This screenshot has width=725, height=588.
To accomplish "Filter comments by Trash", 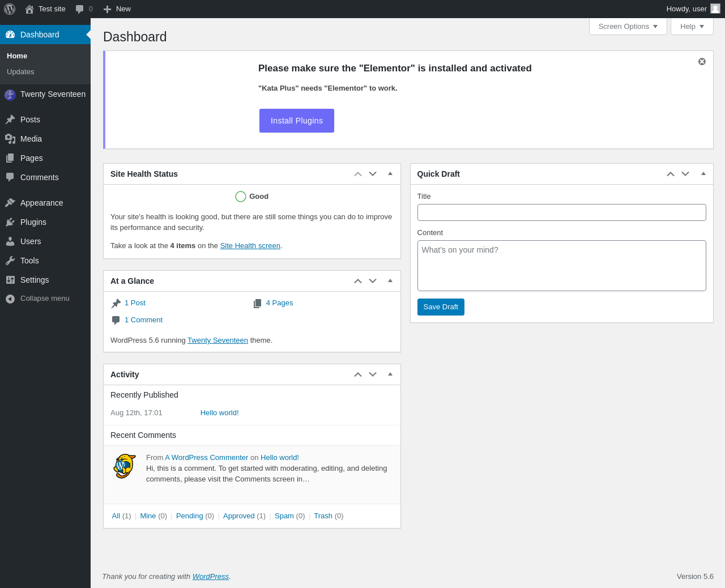I will (x=323, y=516).
